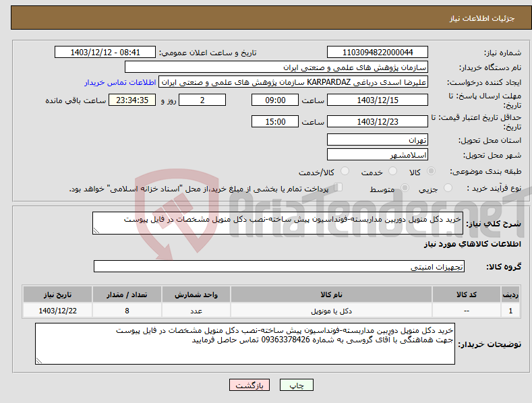
Task: Click the delivery city field اسلامشهر
Action: pos(378,155)
